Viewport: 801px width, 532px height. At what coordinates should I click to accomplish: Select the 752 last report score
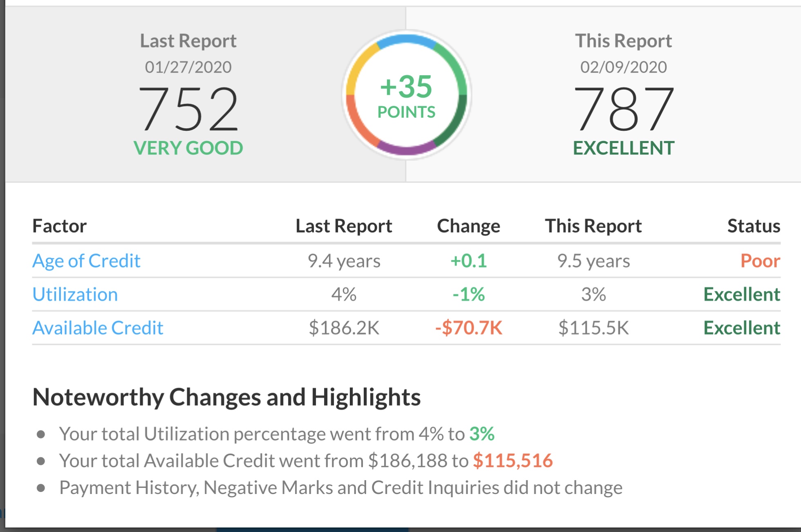tap(188, 110)
